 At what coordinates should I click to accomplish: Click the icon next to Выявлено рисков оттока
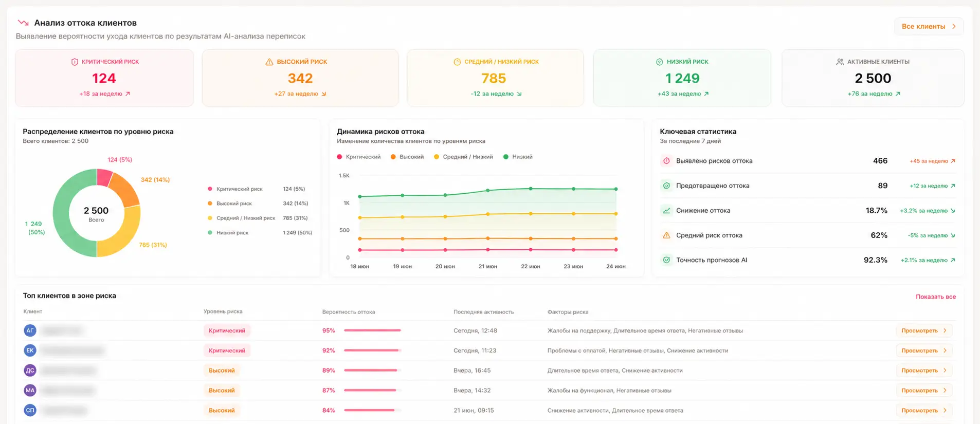(666, 161)
